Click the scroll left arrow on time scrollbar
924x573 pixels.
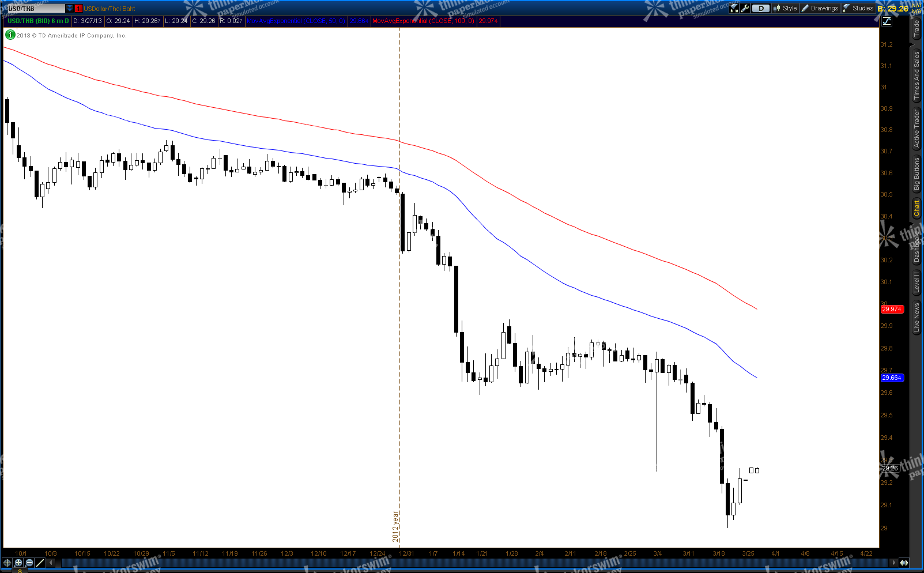click(x=51, y=563)
